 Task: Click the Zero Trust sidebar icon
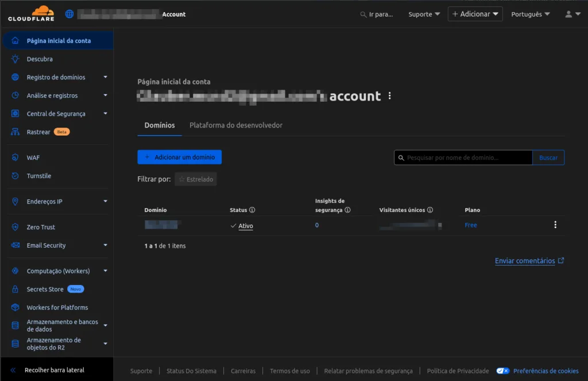coord(16,227)
